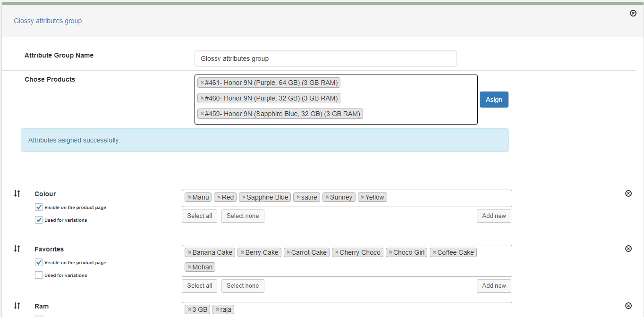Viewport: 644px width, 317px height.
Task: Click Add new under the Favorites attribute
Action: 494,286
